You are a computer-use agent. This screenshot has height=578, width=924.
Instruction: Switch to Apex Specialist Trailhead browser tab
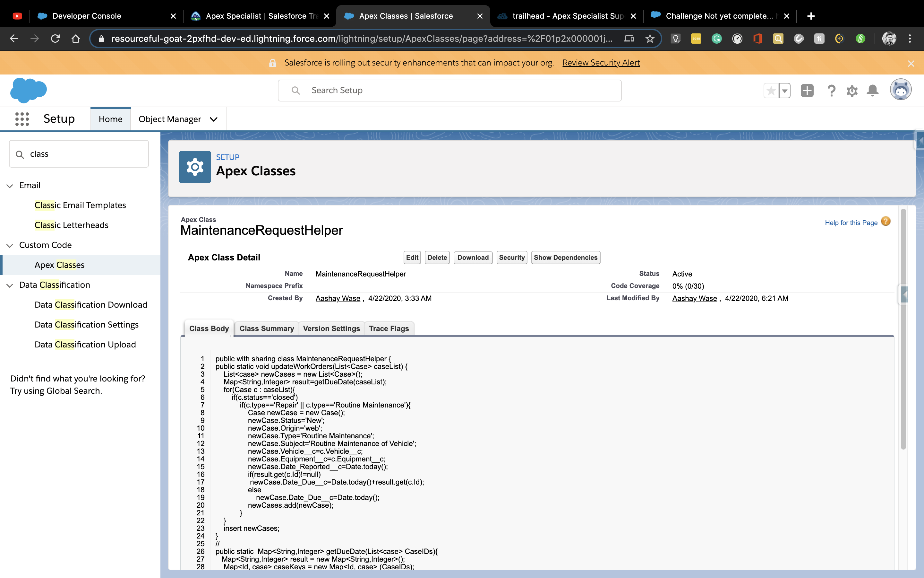coord(261,16)
